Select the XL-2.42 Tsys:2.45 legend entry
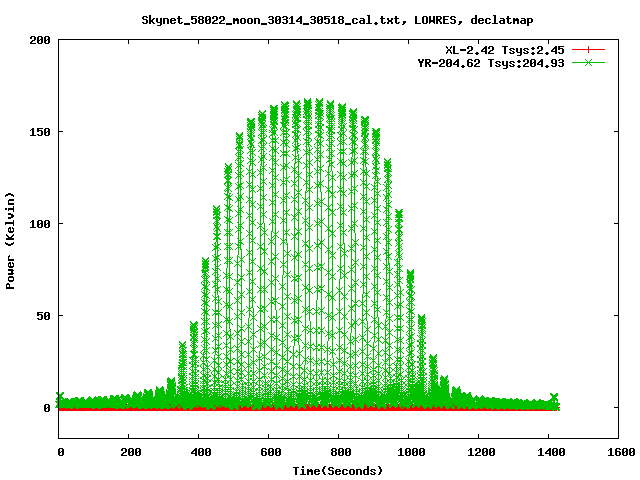The width and height of the screenshot is (640, 480). tap(504, 50)
